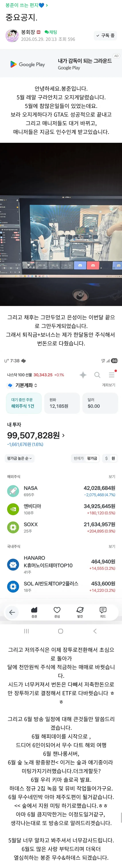Open the search magnifier in the stock app
Image resolution: width=122 pixels, height=868 pixels.
point(97,375)
